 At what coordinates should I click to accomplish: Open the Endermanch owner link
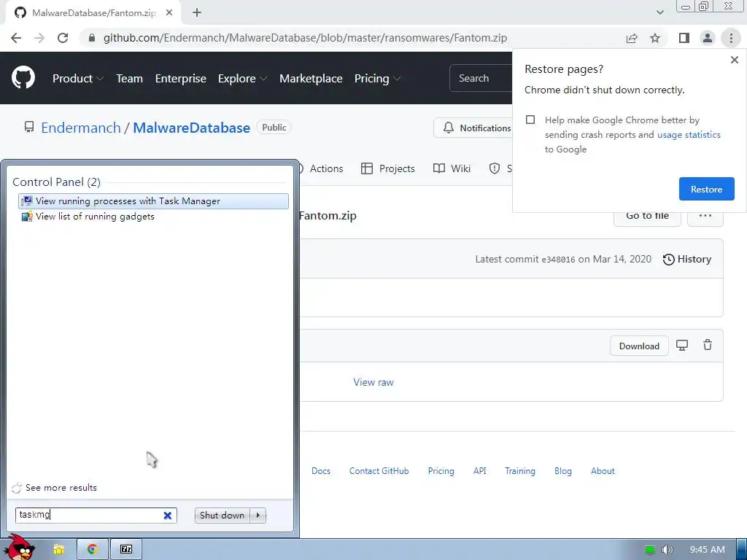click(x=81, y=128)
